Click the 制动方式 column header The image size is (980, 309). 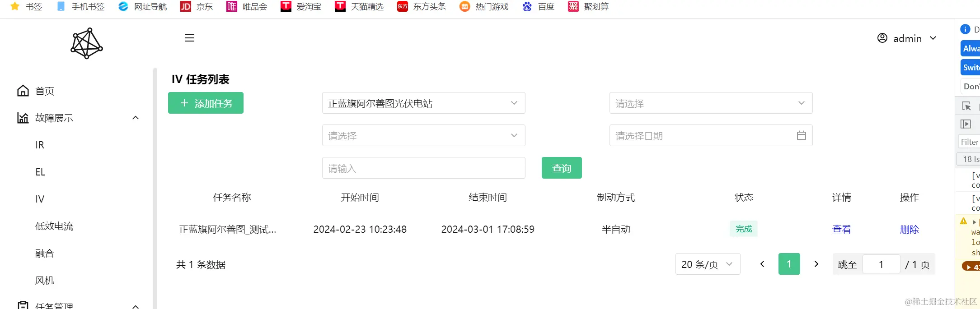[616, 197]
